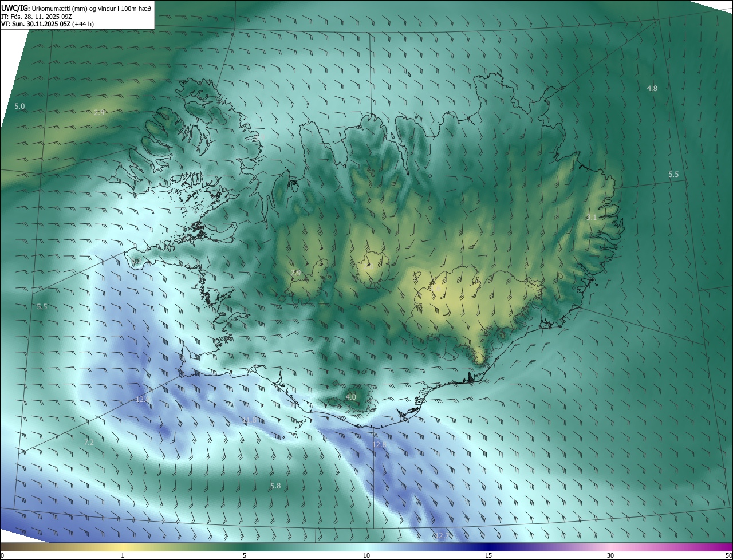Click the 3.1 value label in East Iceland

pos(592,218)
